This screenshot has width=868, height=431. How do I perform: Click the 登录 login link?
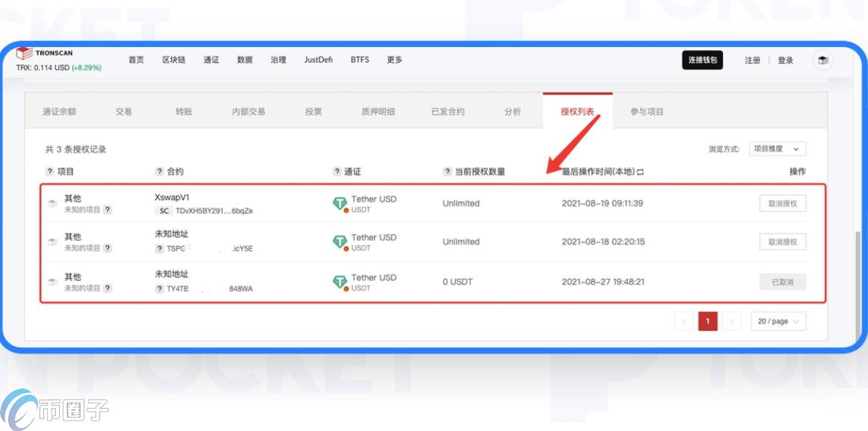tap(785, 60)
